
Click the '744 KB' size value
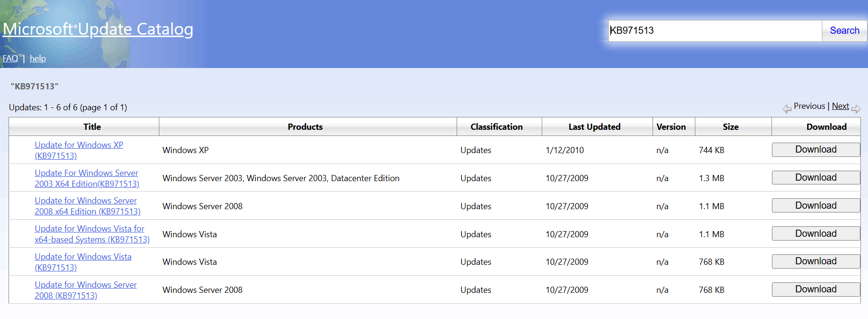point(712,150)
